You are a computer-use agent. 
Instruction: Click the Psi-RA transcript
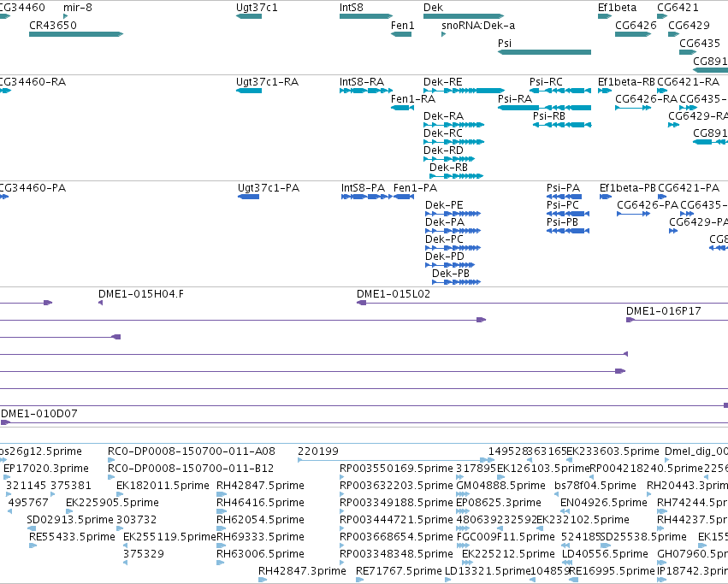[x=544, y=108]
